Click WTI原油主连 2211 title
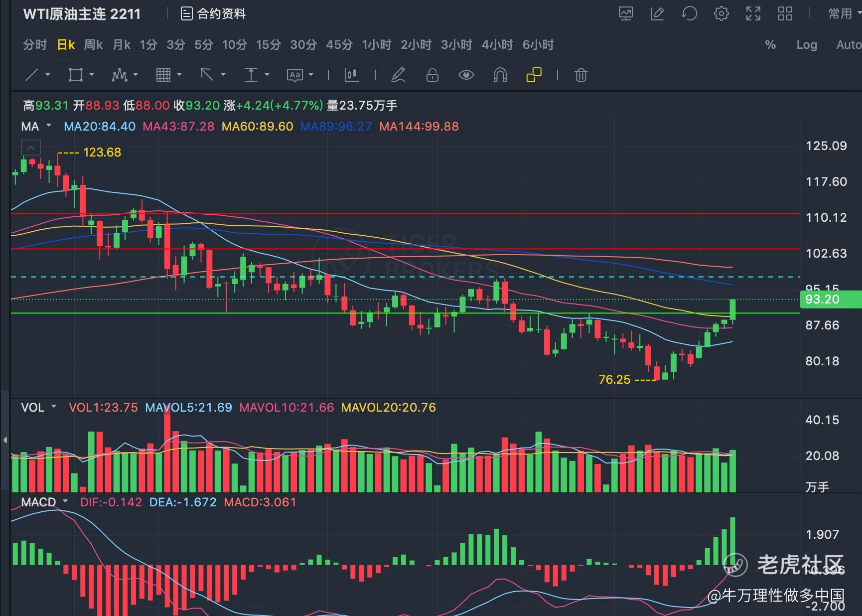862x616 pixels. [x=82, y=13]
